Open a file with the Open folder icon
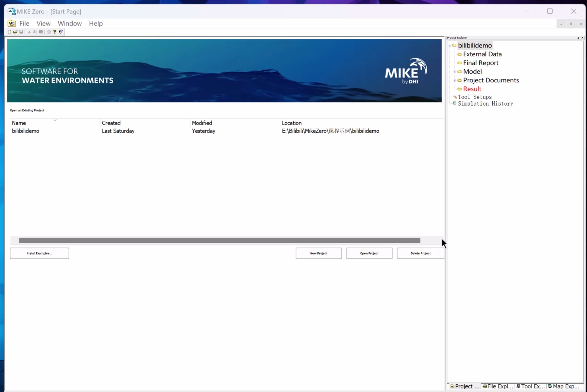Viewport: 587px width, 392px height. 15,32
